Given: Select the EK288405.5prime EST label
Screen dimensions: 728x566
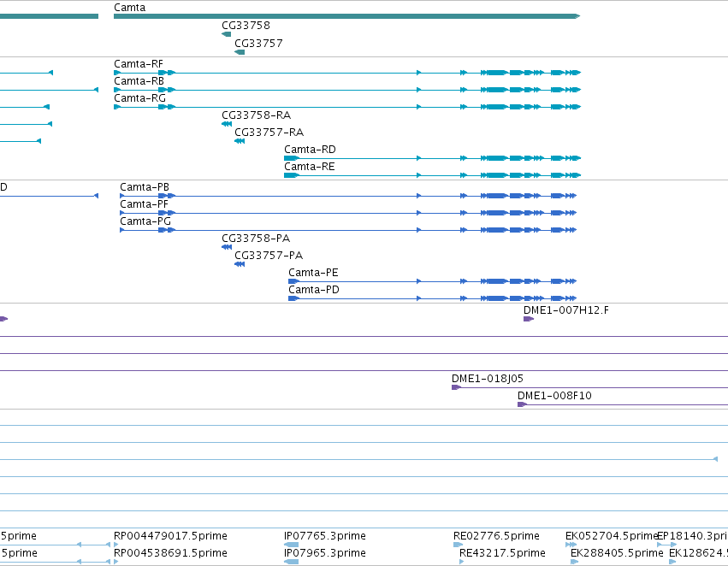Looking at the screenshot, I should (617, 553).
